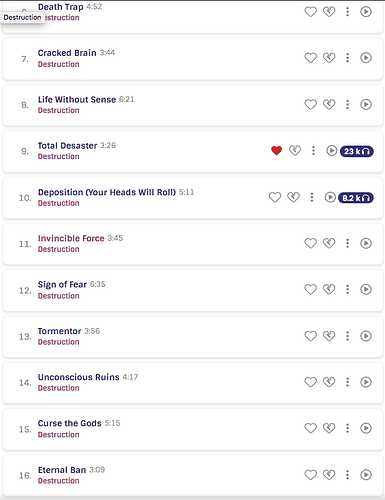
Task: Open Invincible Force recording link
Action: 71,238
